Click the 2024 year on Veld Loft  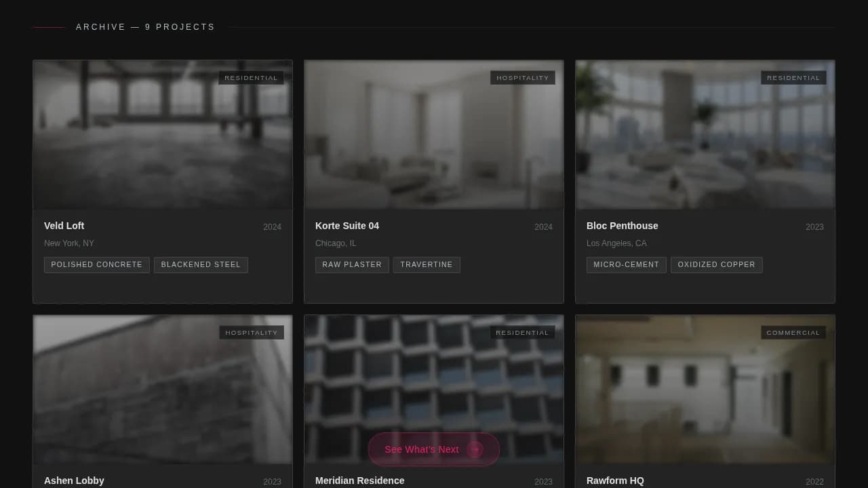tap(272, 227)
